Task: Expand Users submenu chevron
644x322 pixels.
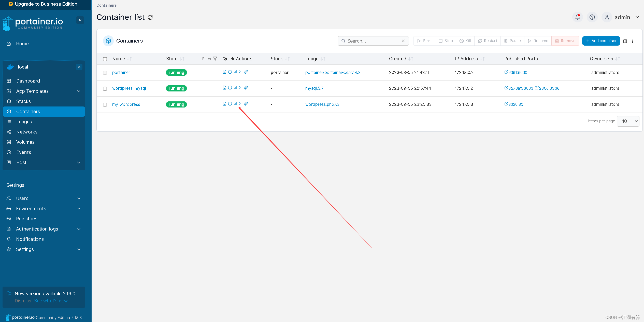Action: (x=79, y=198)
